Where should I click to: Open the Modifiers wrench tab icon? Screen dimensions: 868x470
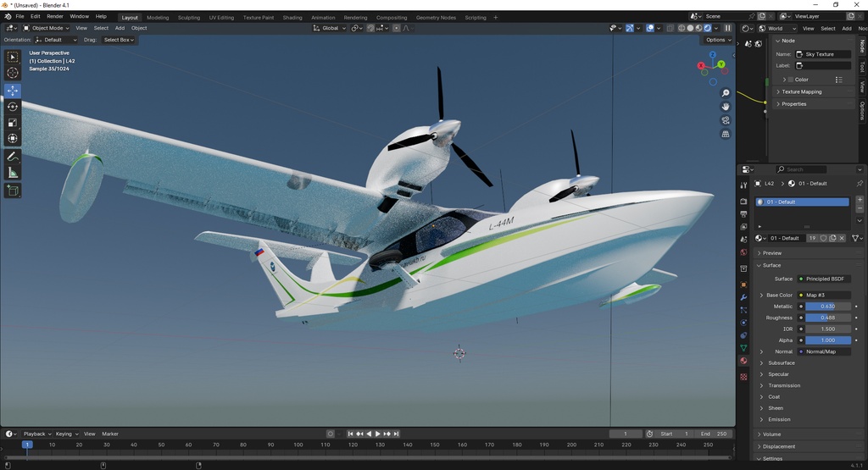pos(743,297)
